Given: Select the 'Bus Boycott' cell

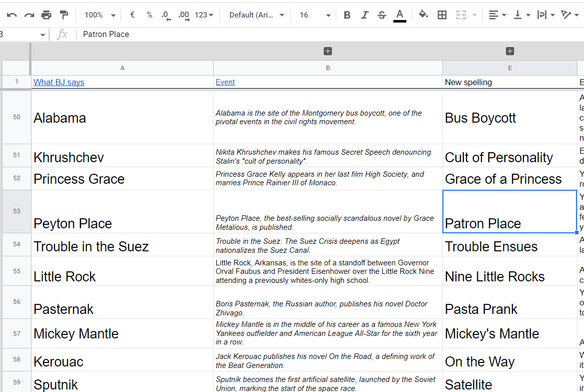Looking at the screenshot, I should pyautogui.click(x=509, y=118).
